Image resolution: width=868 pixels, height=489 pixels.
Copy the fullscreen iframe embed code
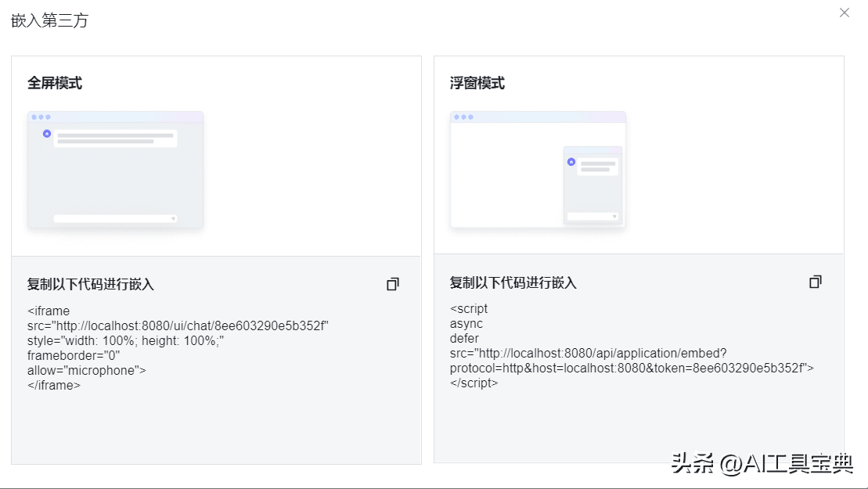pyautogui.click(x=393, y=284)
